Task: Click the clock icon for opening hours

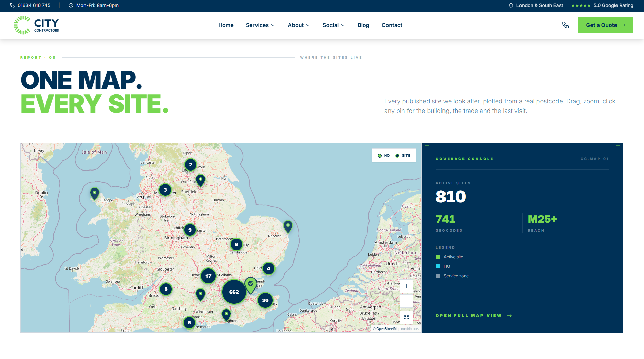Action: (71, 5)
